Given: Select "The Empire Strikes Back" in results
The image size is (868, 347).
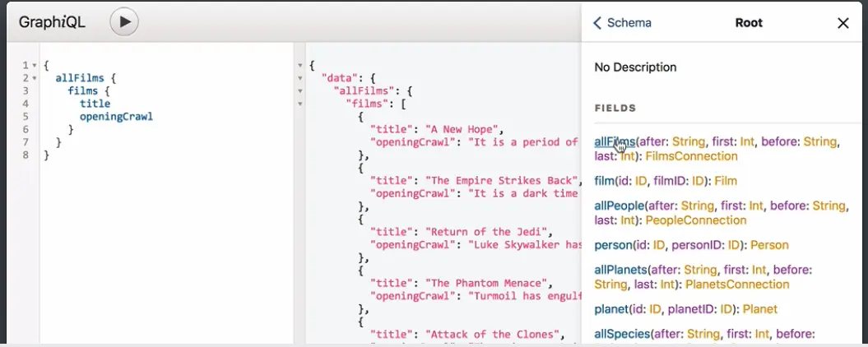Looking at the screenshot, I should click(x=504, y=181).
